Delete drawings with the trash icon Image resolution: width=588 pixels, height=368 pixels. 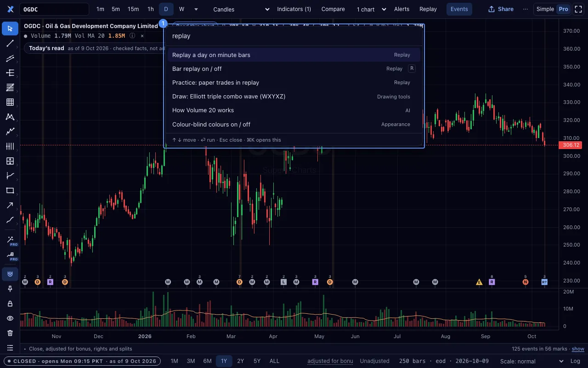click(10, 333)
